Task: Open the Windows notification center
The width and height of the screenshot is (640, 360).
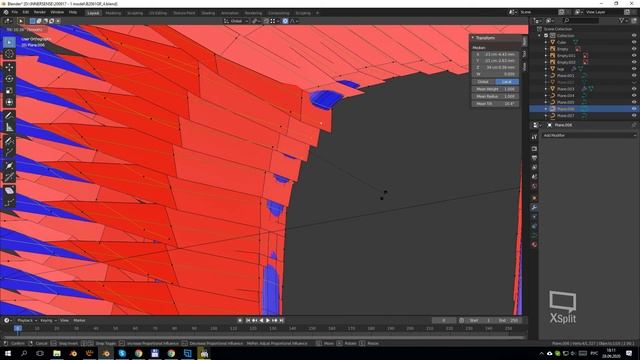Action: (x=629, y=353)
